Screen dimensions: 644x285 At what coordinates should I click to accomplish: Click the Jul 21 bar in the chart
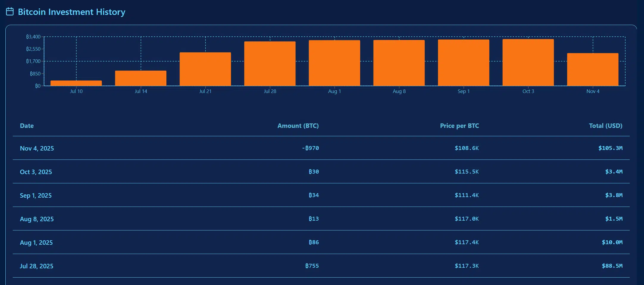(205, 69)
